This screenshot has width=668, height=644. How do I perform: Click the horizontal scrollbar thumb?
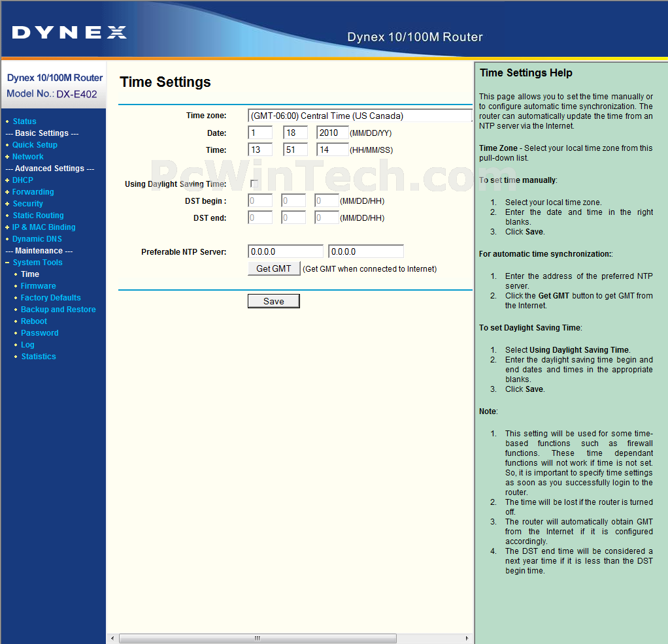pyautogui.click(x=258, y=638)
